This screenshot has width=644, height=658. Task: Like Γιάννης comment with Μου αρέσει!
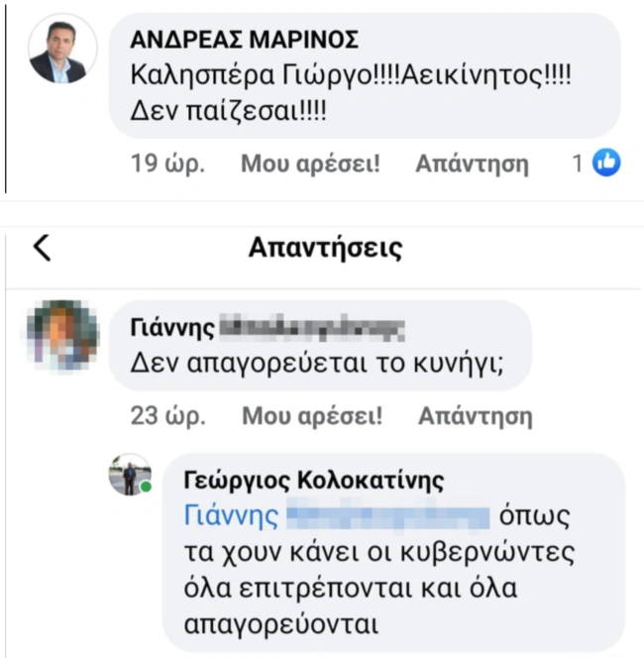click(312, 415)
